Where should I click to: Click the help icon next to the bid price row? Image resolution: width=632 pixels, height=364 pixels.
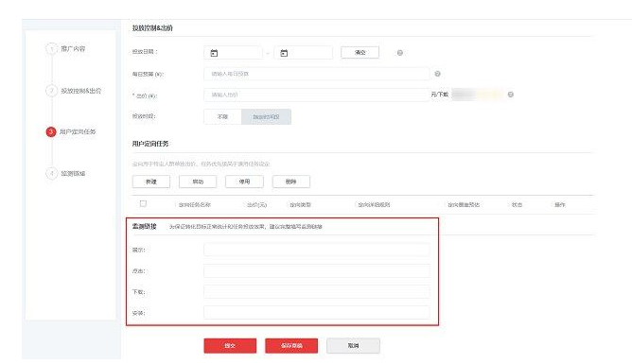tap(510, 95)
